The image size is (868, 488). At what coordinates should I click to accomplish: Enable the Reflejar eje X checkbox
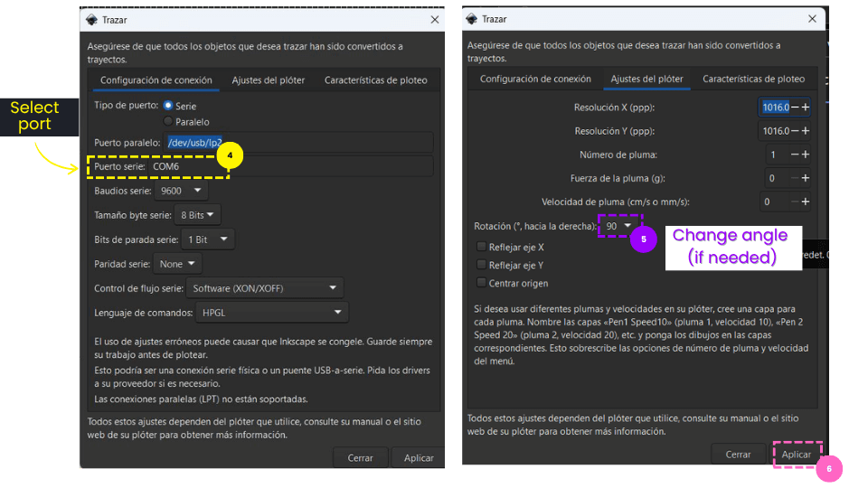point(482,247)
